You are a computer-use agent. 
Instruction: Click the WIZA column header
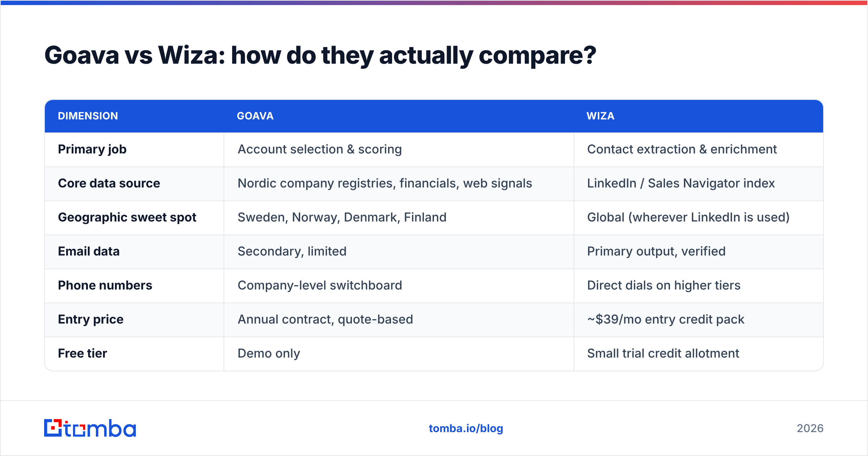click(x=600, y=116)
